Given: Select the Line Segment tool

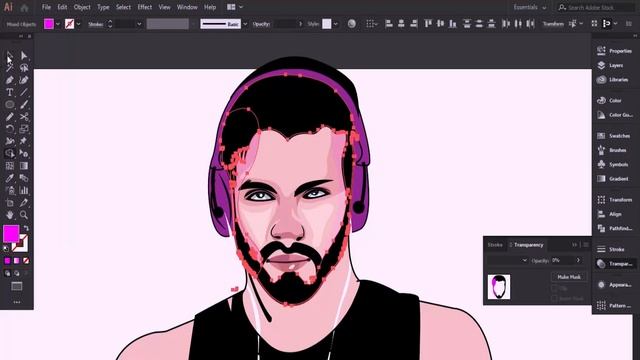Looking at the screenshot, I should pyautogui.click(x=24, y=92).
